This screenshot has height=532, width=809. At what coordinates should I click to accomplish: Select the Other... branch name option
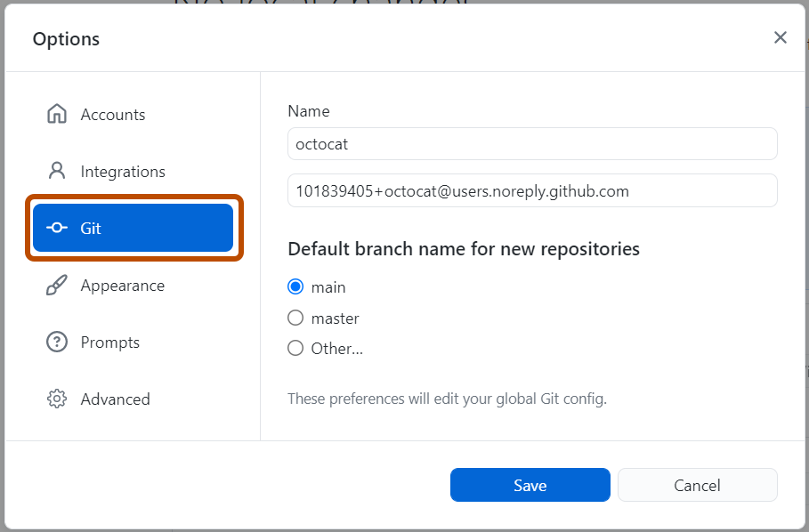pyautogui.click(x=295, y=348)
